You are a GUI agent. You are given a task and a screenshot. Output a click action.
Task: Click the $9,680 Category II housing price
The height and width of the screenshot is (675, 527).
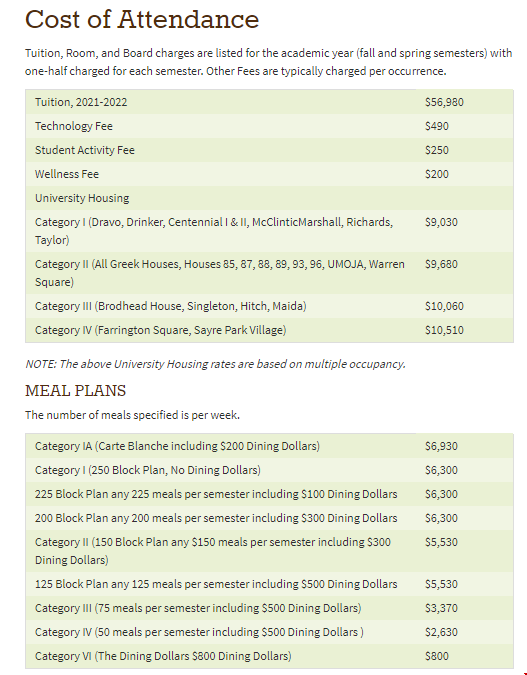pos(441,264)
